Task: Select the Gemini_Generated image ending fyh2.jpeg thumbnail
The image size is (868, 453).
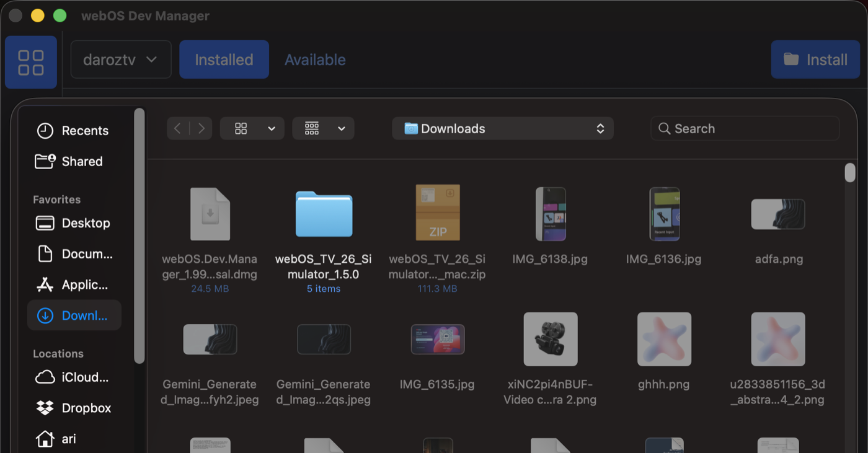Action: click(x=210, y=339)
